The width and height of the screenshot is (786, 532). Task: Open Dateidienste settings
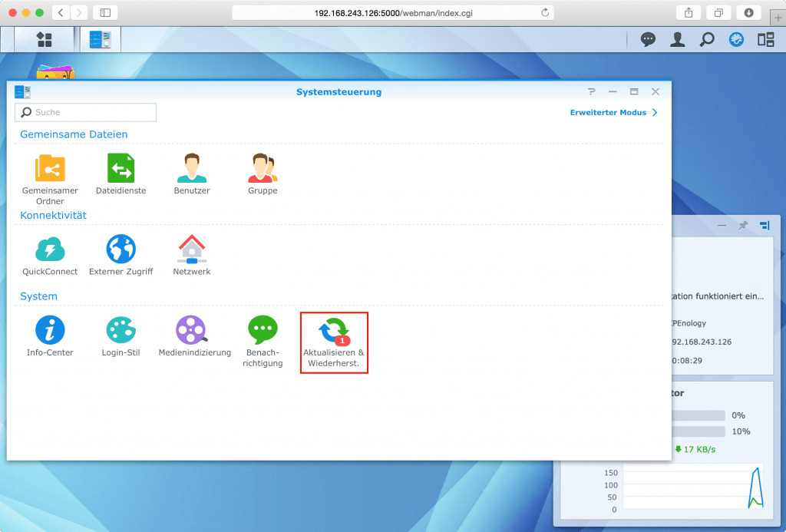pyautogui.click(x=121, y=174)
